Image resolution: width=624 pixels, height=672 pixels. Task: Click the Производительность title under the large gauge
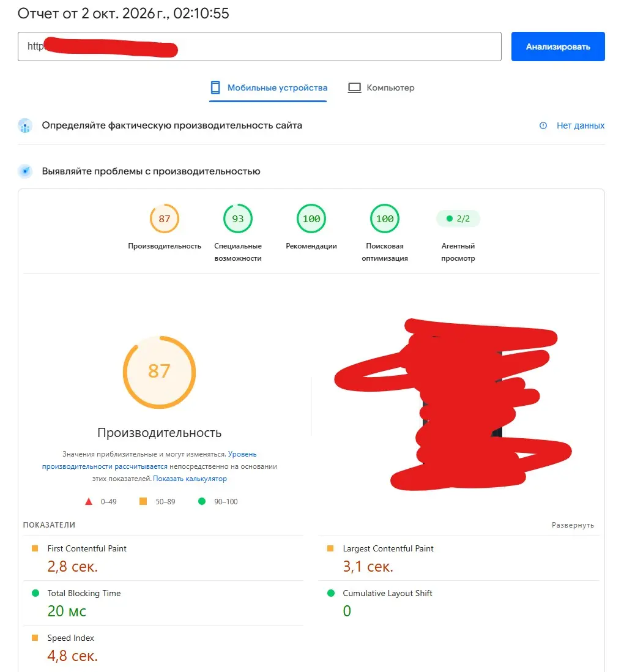click(159, 433)
